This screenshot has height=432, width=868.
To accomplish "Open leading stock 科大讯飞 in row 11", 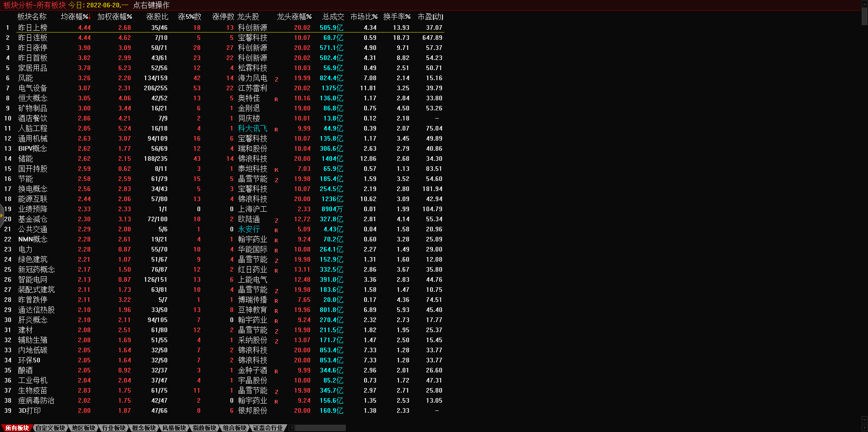I will 252,129.
